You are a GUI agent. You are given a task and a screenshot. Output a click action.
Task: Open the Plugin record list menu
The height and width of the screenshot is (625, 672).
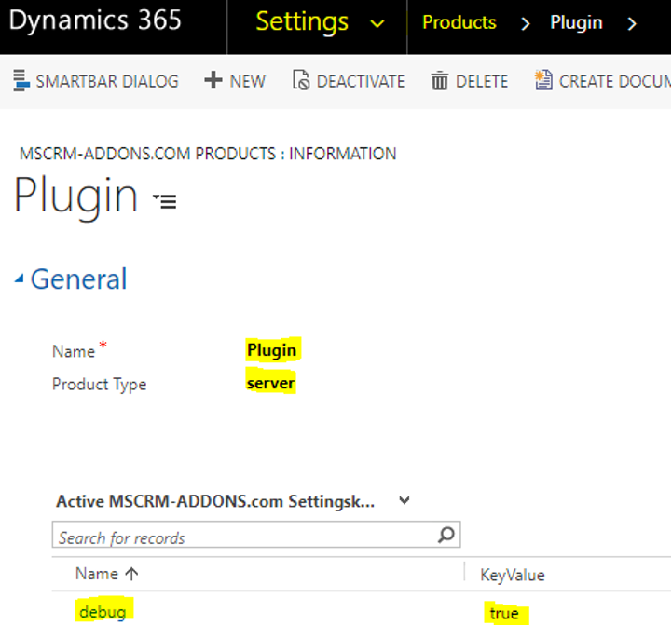click(165, 201)
